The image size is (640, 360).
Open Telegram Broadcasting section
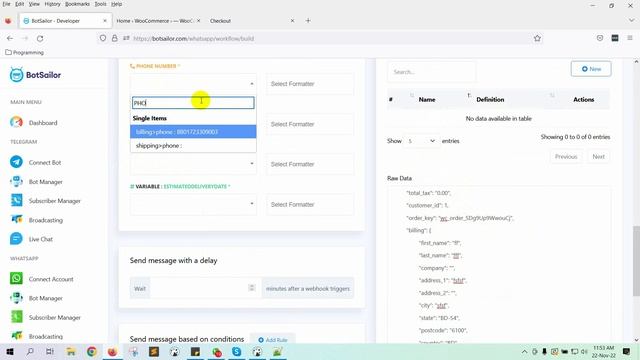tap(46, 220)
